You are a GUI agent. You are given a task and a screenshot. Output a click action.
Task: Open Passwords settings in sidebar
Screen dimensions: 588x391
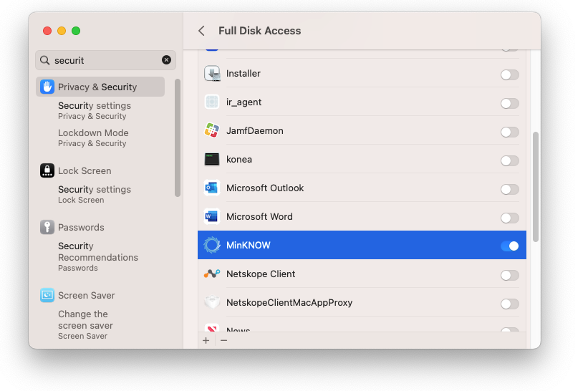point(81,227)
